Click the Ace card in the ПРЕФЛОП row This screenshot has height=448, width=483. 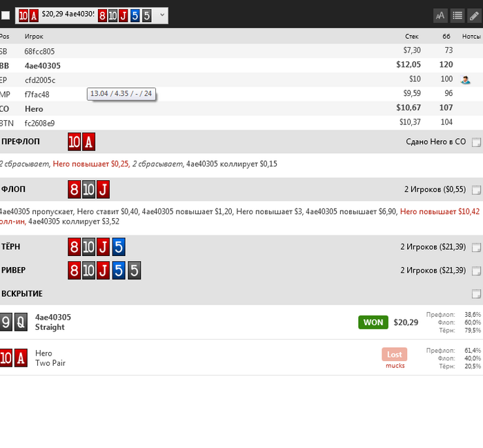coord(89,142)
